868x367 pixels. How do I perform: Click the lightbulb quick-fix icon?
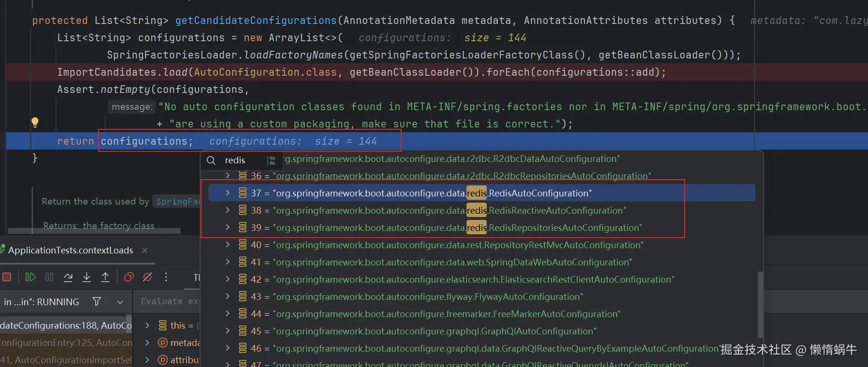[35, 122]
